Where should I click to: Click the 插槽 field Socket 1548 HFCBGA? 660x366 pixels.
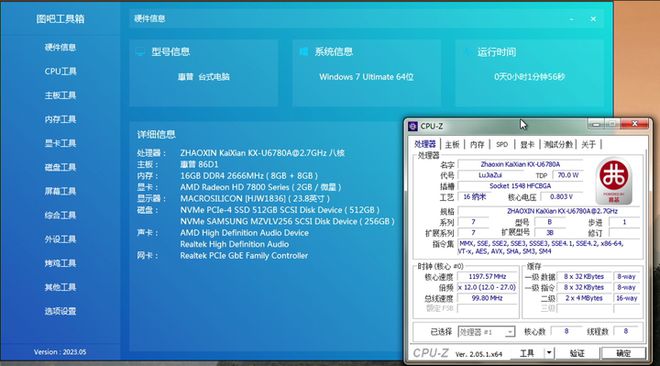pos(520,186)
